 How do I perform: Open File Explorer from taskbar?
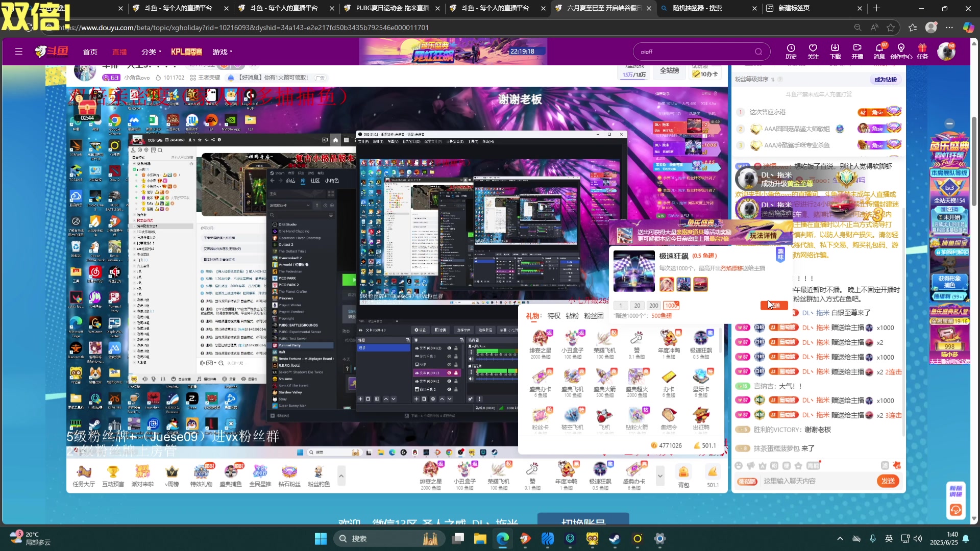tap(480, 539)
